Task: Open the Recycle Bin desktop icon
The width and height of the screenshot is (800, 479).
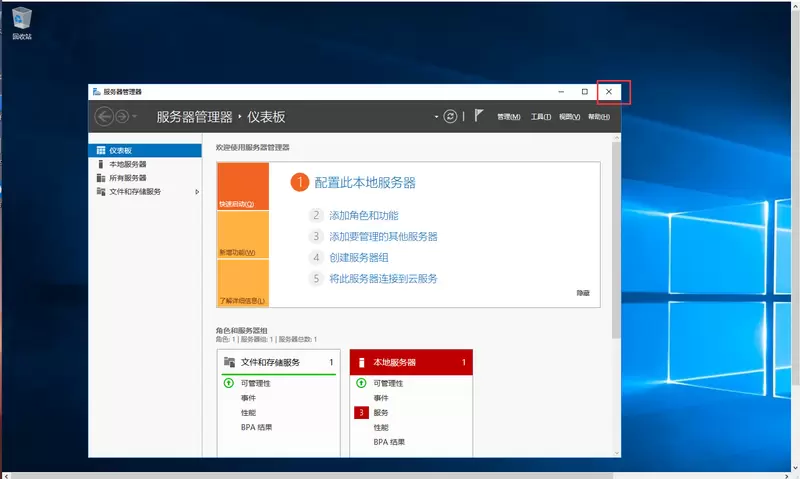Action: (21, 23)
